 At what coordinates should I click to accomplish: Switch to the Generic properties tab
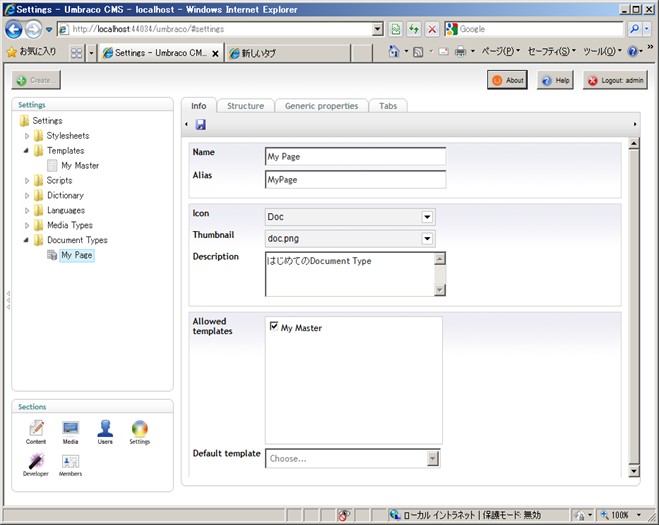pos(322,106)
